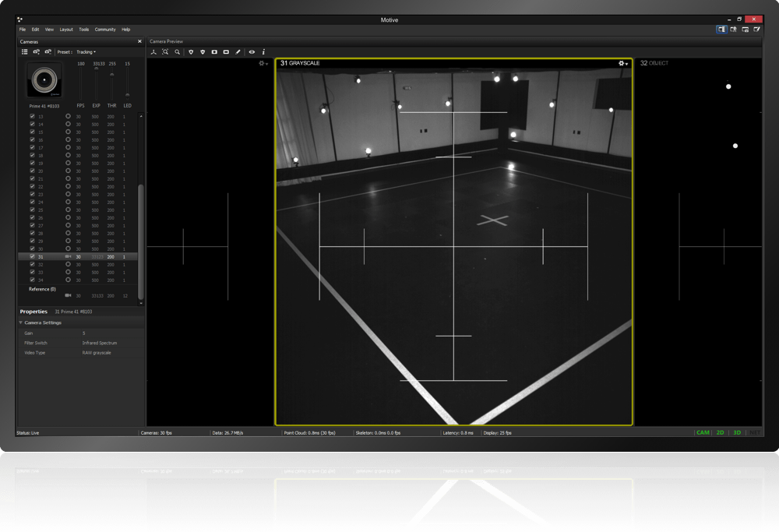Toggle the checkbox for camera 34

pos(32,280)
